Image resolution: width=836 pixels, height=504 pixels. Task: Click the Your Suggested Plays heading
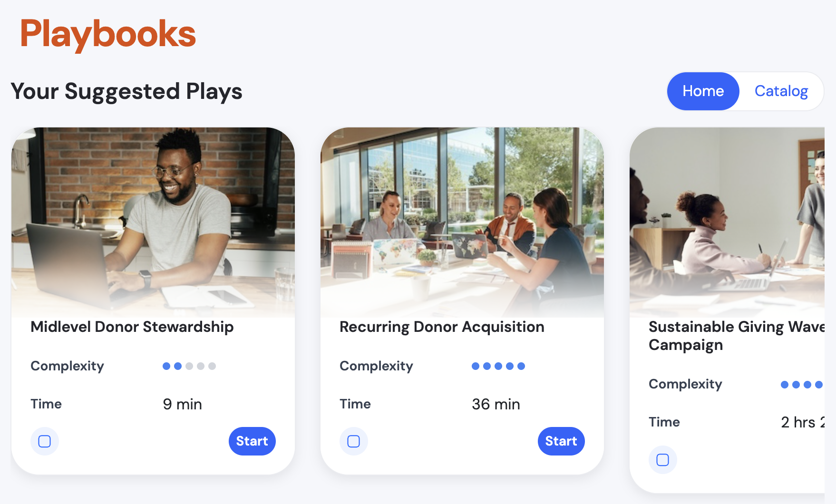(x=126, y=91)
